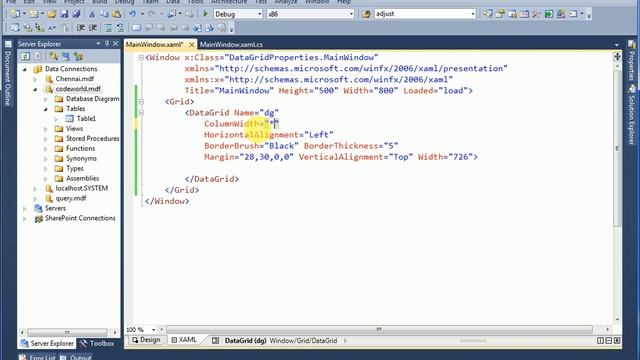Image resolution: width=640 pixels, height=360 pixels.
Task: Switch to XAML view tab
Action: (184, 340)
